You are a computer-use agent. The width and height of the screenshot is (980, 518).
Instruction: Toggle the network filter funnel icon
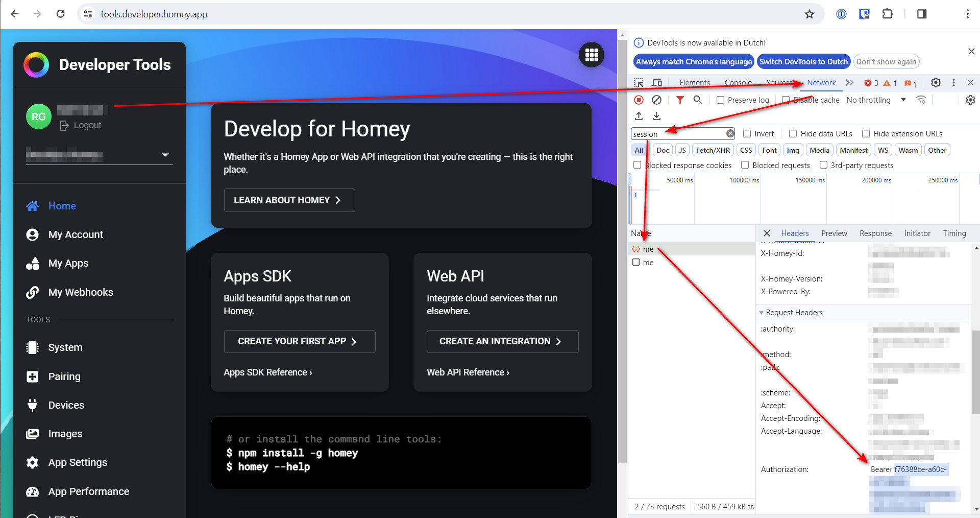[x=680, y=100]
